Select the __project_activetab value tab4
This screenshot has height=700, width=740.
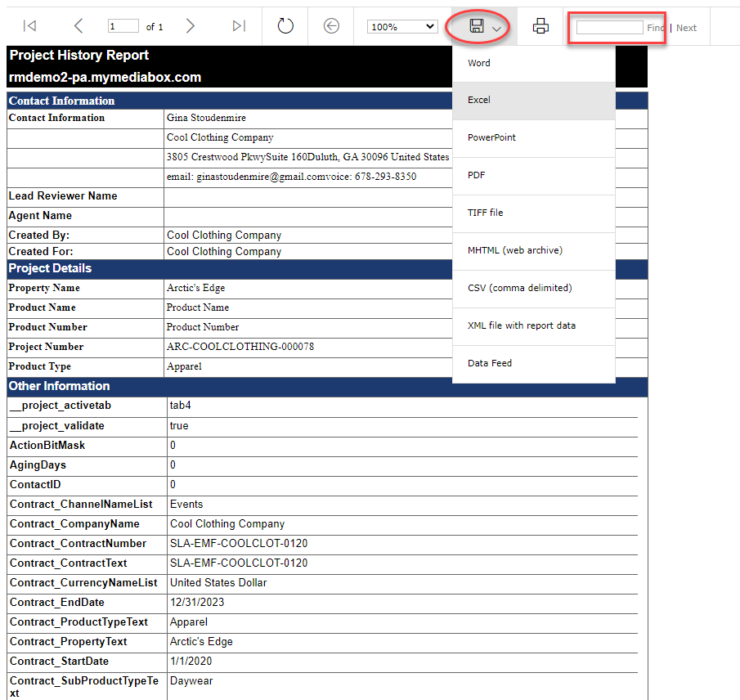(180, 406)
